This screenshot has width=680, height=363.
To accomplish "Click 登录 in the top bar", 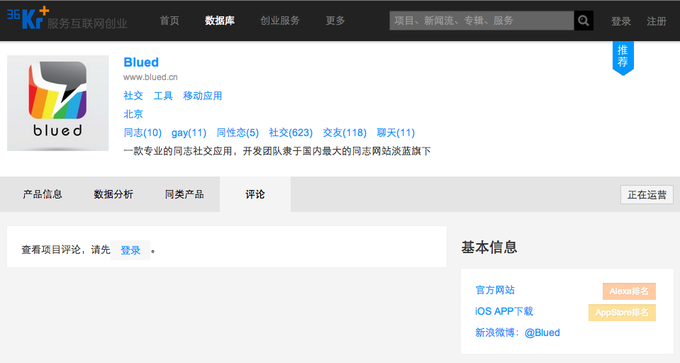I will (x=621, y=21).
